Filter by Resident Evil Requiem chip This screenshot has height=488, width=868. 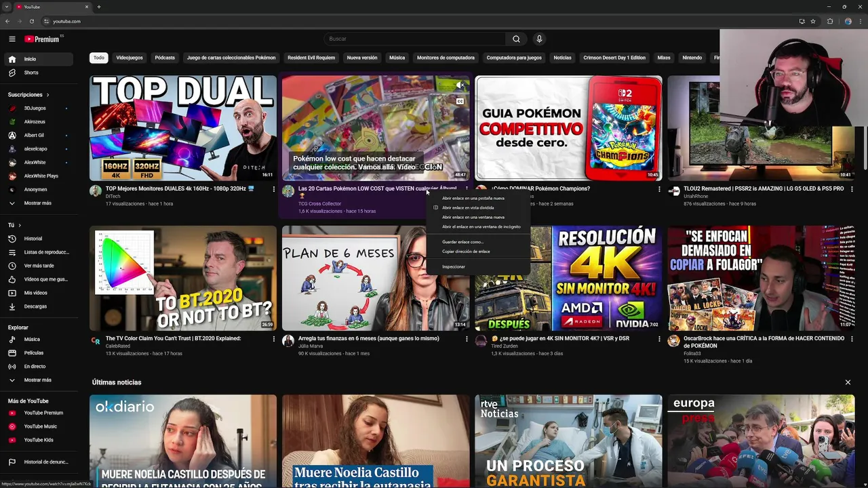(x=311, y=58)
